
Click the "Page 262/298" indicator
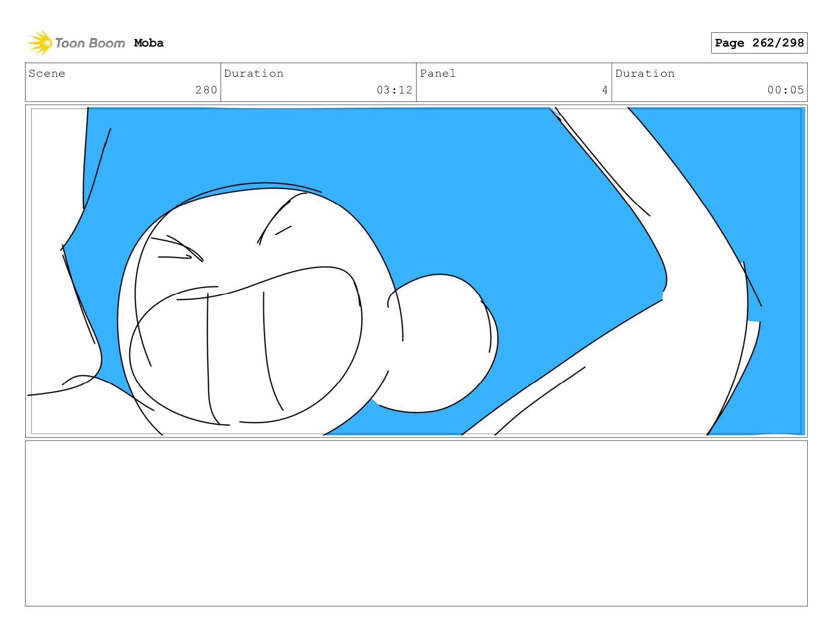(x=759, y=43)
